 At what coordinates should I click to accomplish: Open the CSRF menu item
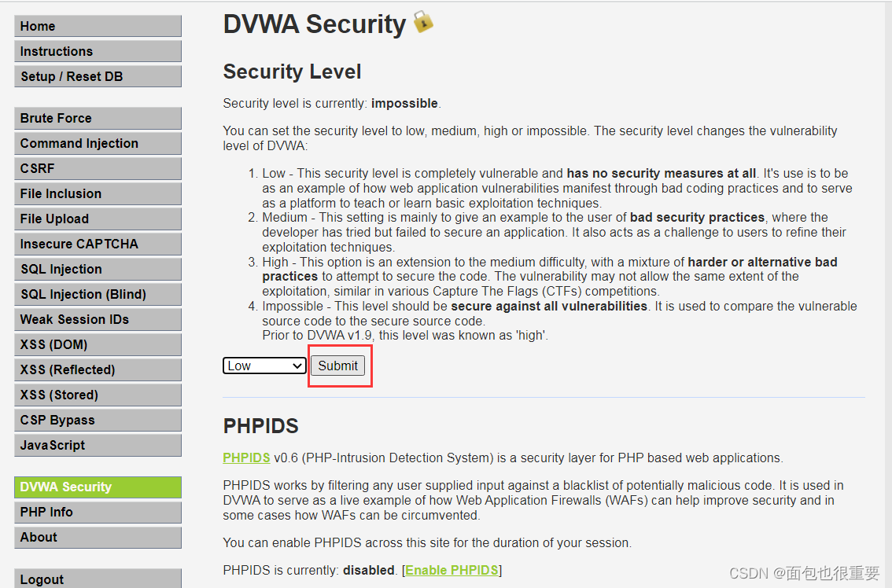[x=98, y=168]
